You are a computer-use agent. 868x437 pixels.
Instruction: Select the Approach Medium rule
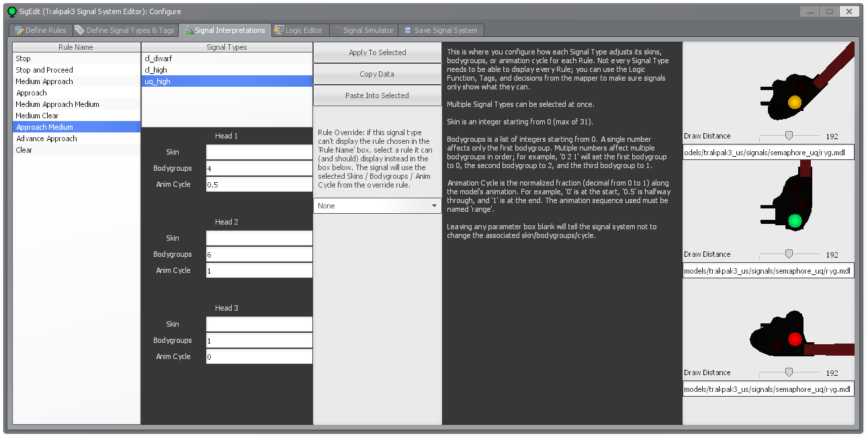[77, 127]
